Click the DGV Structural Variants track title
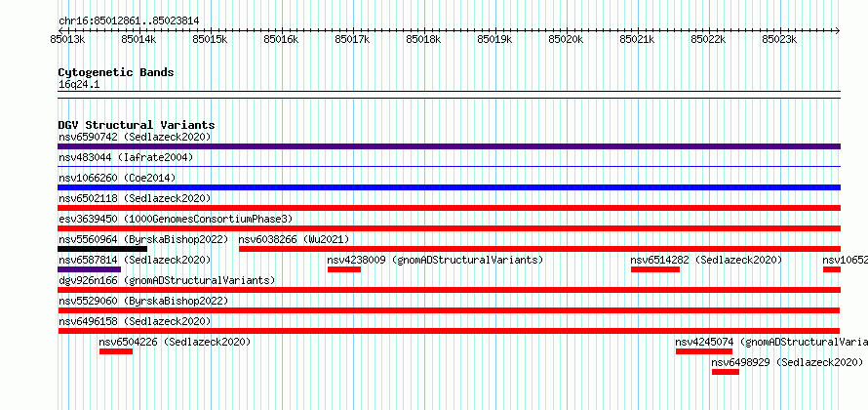Screen dimensions: 868x410 (137, 125)
